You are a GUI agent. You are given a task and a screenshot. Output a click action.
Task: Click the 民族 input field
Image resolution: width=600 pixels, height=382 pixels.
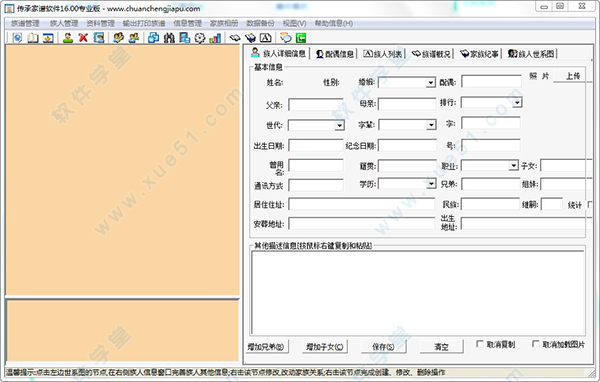[491, 204]
